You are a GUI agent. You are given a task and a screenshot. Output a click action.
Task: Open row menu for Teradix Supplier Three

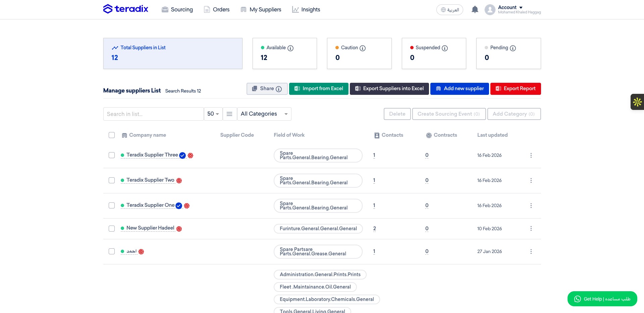point(531,155)
